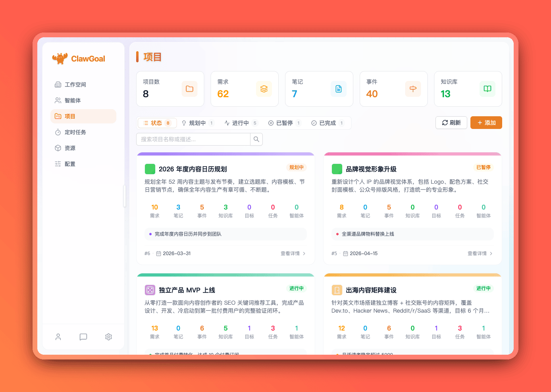
Task: Click the sidebar collapse handle
Action: pos(125,196)
